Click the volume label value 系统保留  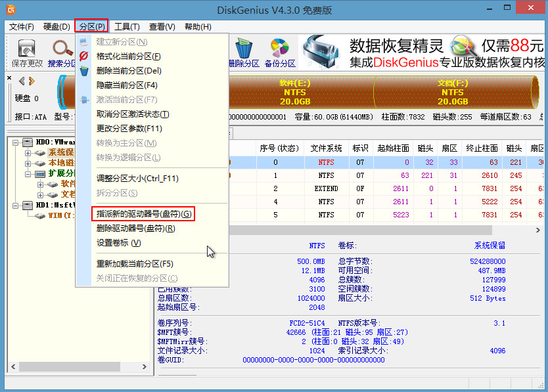click(x=490, y=246)
